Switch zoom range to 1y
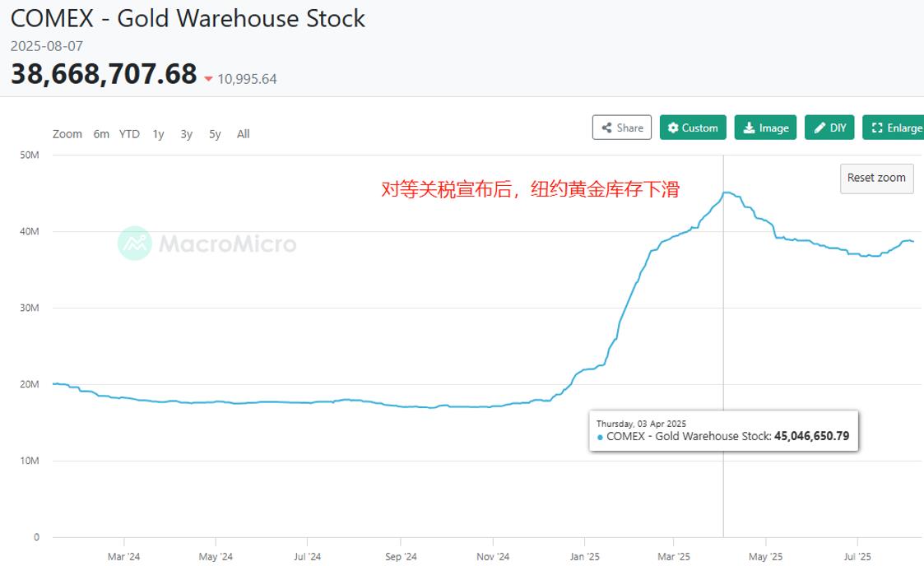Viewport: 924px width, 566px height. 158,134
